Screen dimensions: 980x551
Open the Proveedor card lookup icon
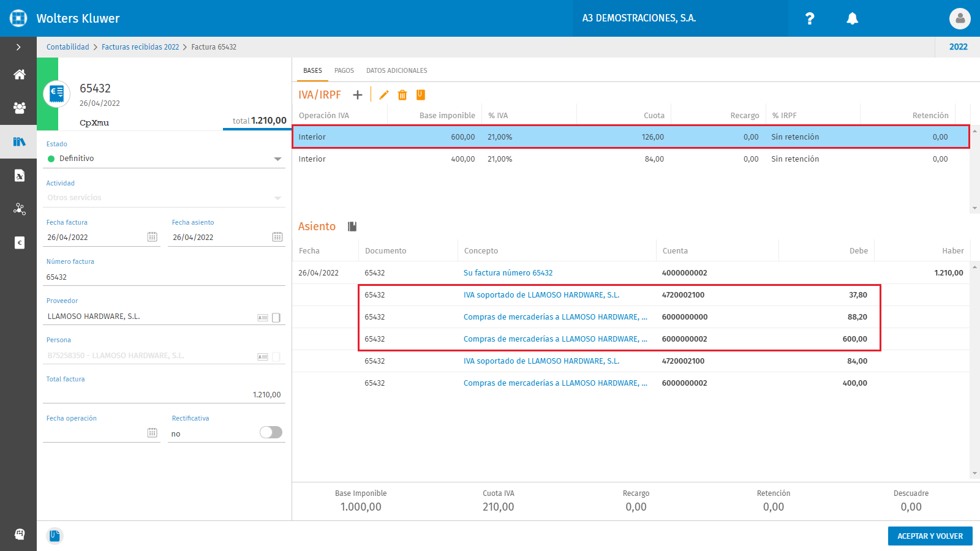(x=263, y=317)
